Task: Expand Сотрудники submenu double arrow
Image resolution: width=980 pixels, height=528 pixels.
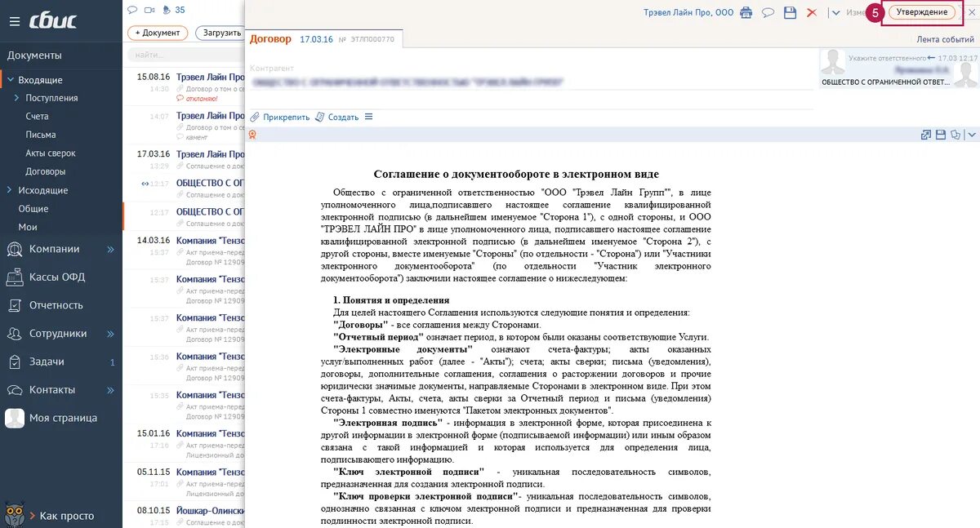Action: 111,334
